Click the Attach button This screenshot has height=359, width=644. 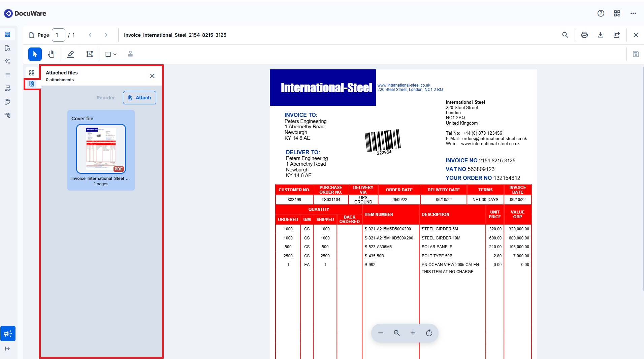(x=139, y=98)
